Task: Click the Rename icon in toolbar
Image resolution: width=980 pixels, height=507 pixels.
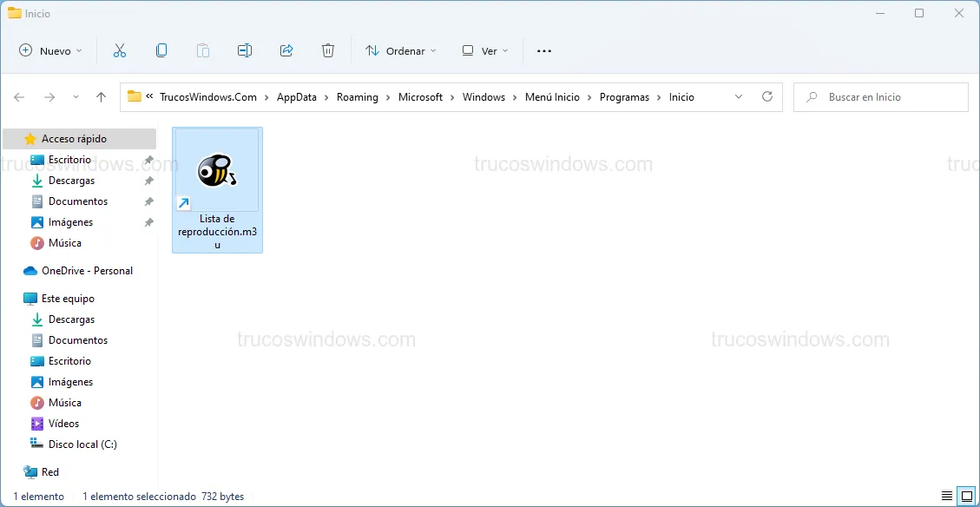Action: 245,51
